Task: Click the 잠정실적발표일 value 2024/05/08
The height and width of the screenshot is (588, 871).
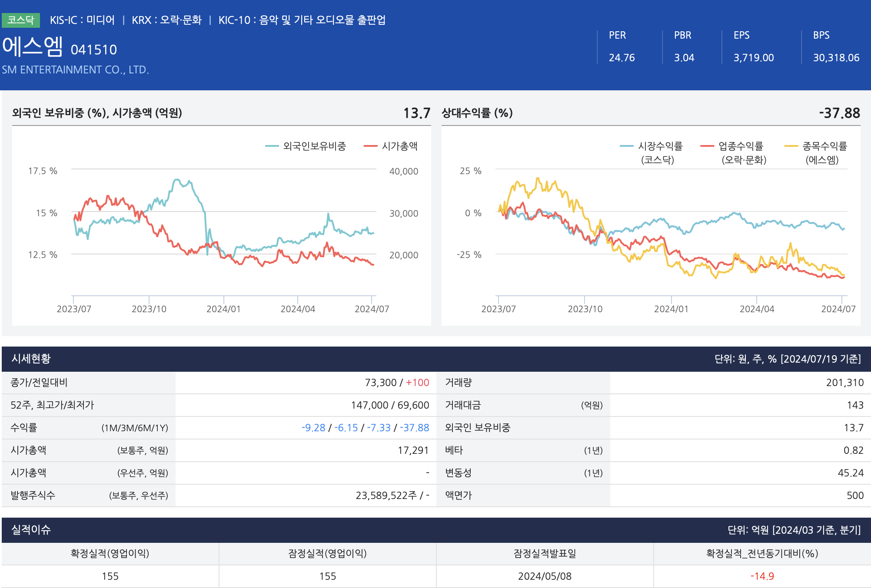Action: (x=545, y=576)
